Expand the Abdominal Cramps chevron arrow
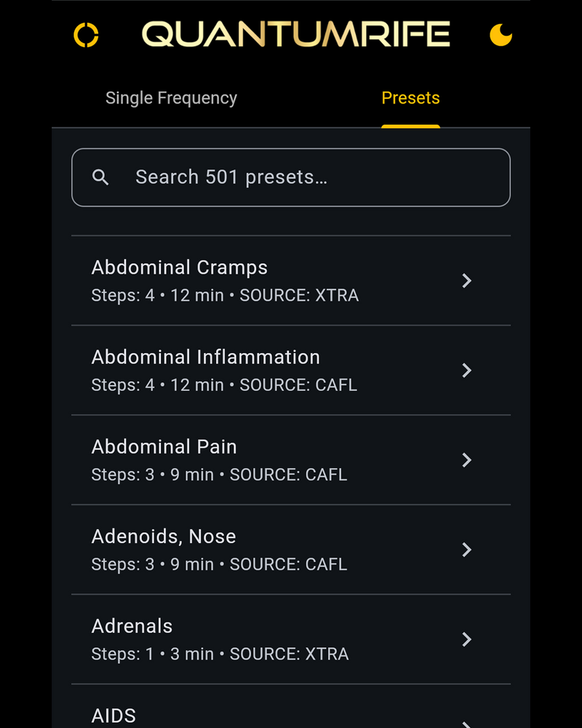The width and height of the screenshot is (582, 728). 467,281
